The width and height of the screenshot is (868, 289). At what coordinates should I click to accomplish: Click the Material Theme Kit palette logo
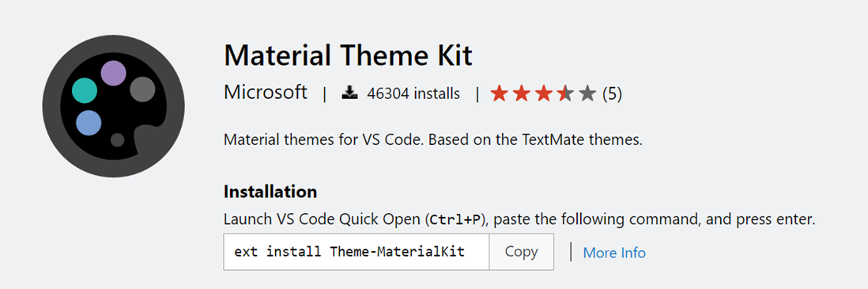click(113, 106)
